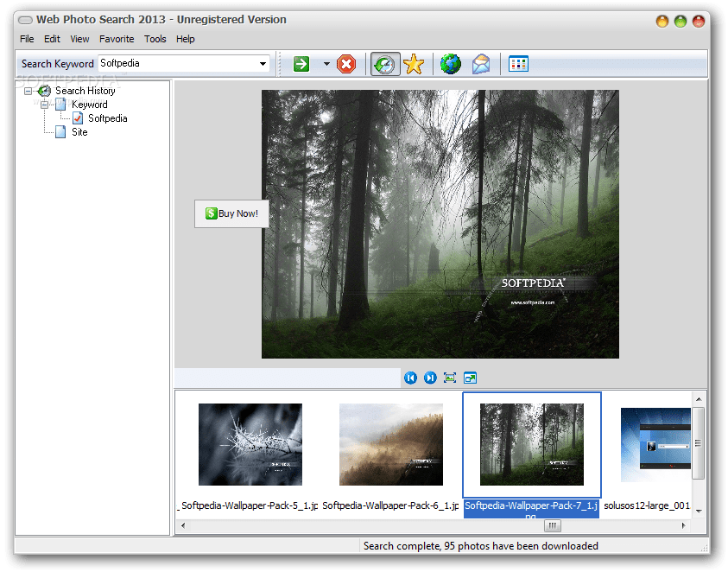The image size is (728, 572).
Task: Click the horizontal scrollbar thumb
Action: coord(552,525)
